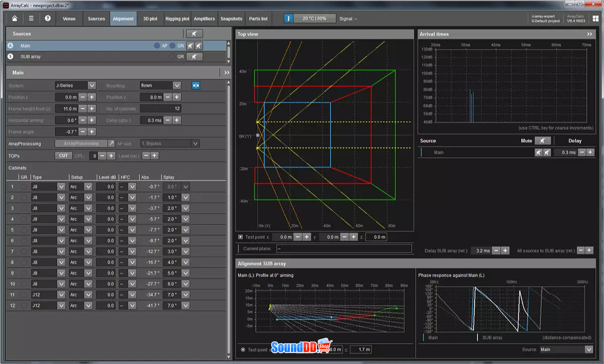The width and height of the screenshot is (604, 364).
Task: Open the Amplifiers tab
Action: [204, 19]
